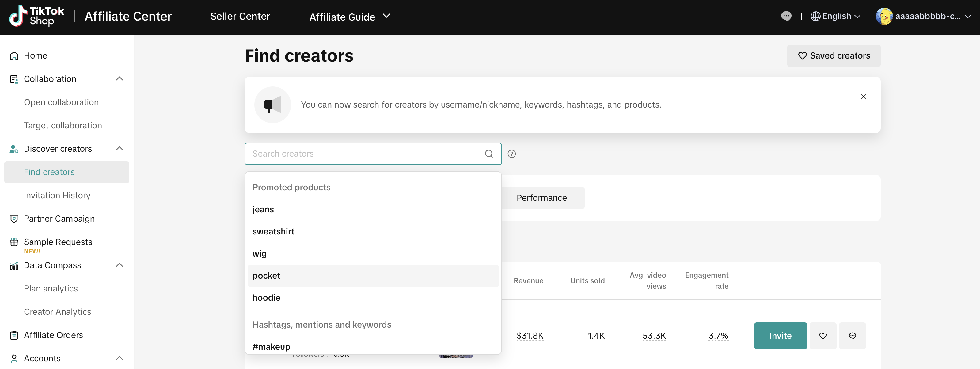Collapse the Data Compass section
Screen dimensions: 980x369
pos(120,265)
